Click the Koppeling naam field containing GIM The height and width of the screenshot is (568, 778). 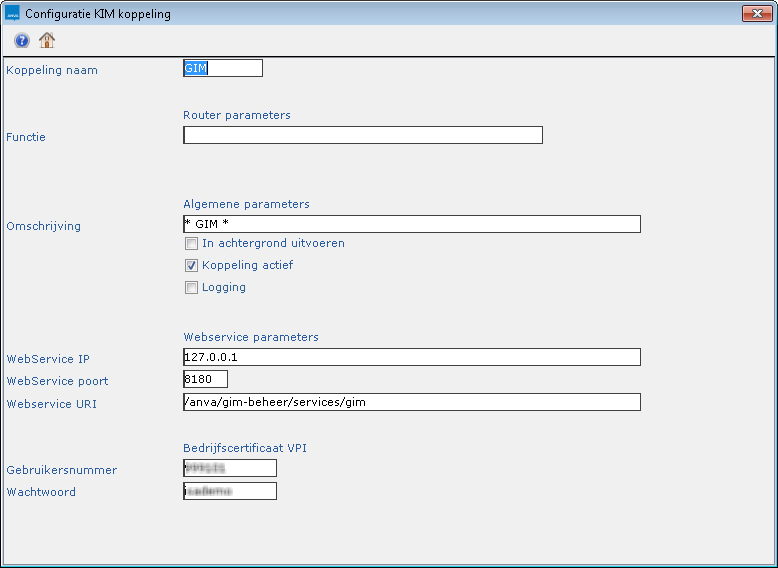point(222,68)
